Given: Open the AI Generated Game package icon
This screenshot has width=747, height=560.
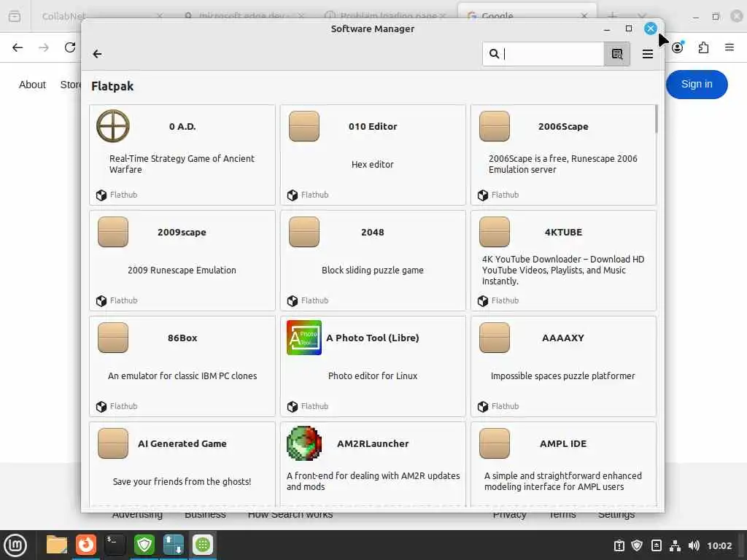Looking at the screenshot, I should 113,443.
